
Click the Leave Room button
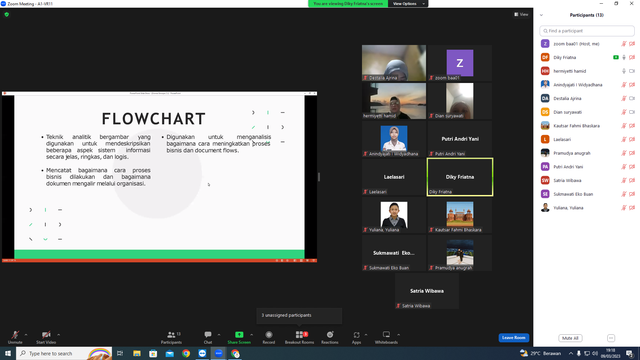(513, 338)
